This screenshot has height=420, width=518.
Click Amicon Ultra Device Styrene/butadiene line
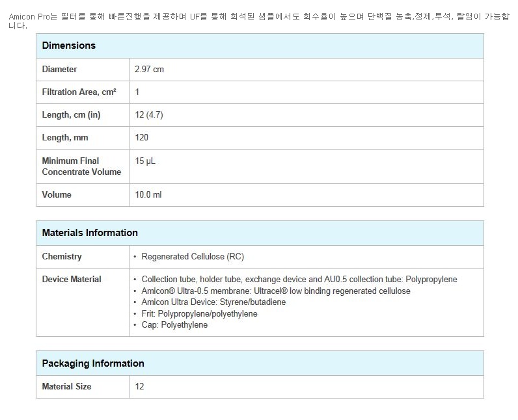click(x=213, y=302)
